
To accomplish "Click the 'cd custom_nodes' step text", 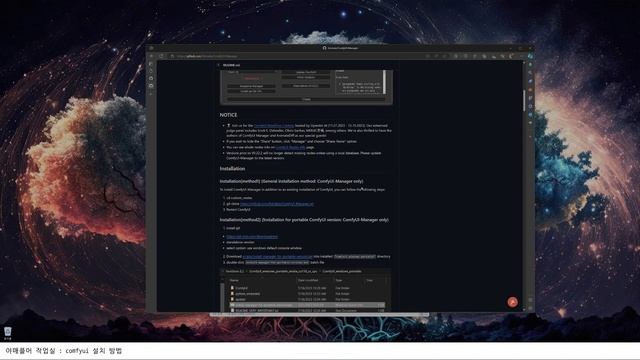I will tap(239, 198).
